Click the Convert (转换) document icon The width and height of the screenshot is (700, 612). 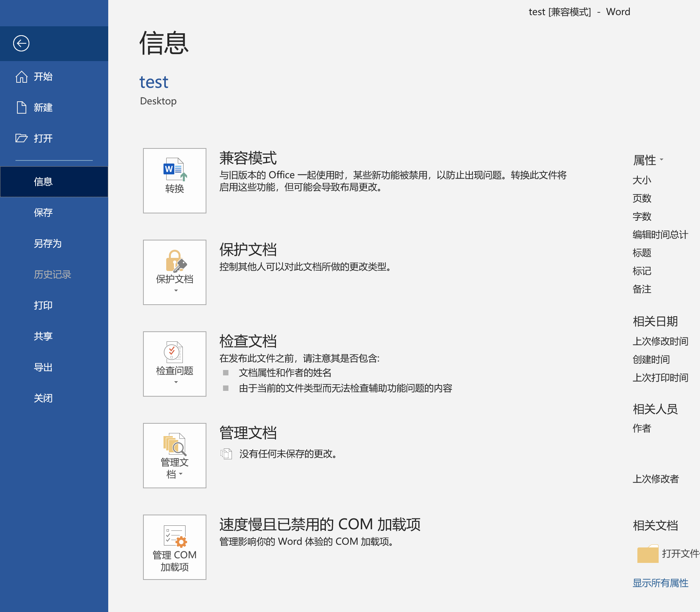coord(175,169)
